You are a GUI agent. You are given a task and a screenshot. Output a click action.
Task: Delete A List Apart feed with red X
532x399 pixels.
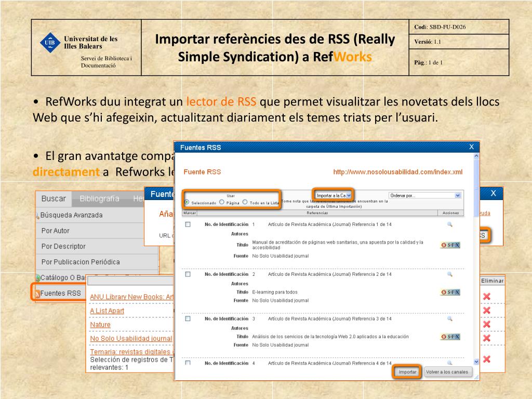tap(486, 310)
